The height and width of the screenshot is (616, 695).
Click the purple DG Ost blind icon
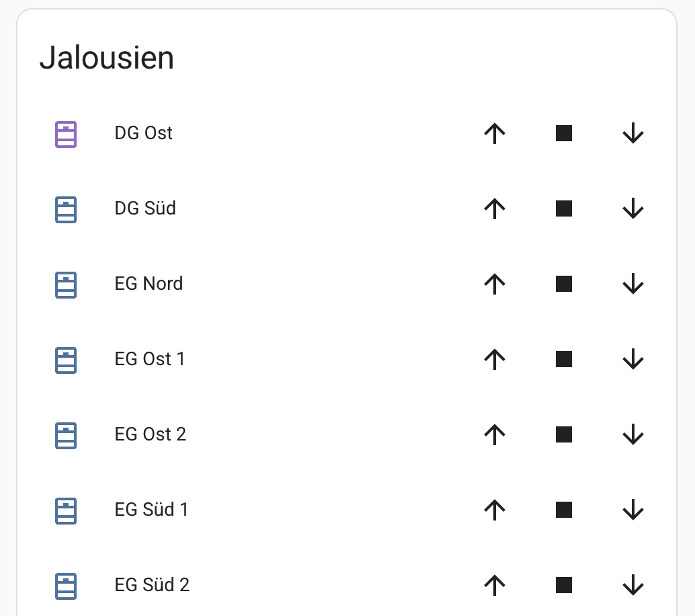click(x=65, y=134)
